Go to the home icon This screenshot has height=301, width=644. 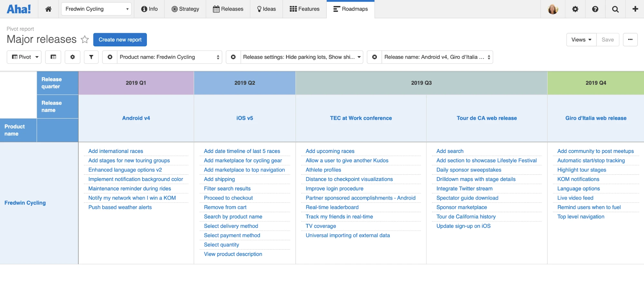pyautogui.click(x=48, y=9)
